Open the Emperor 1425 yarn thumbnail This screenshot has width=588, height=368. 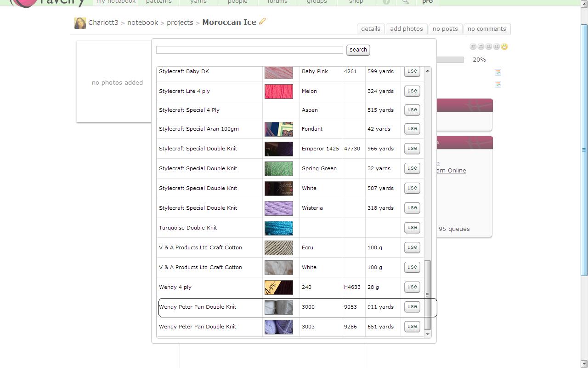coord(279,149)
